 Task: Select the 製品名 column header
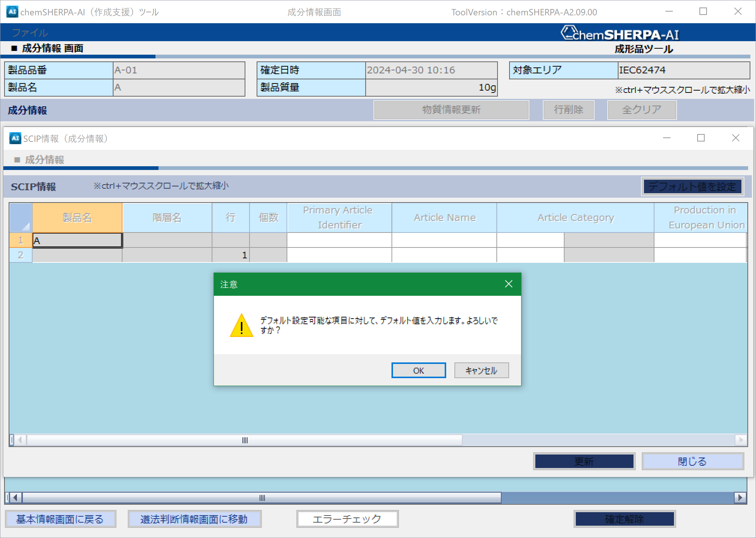pyautogui.click(x=77, y=218)
